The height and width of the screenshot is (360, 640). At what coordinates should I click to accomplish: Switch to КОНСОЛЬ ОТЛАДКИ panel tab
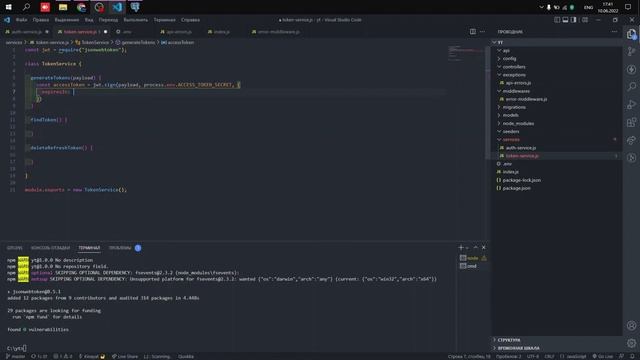pos(50,248)
